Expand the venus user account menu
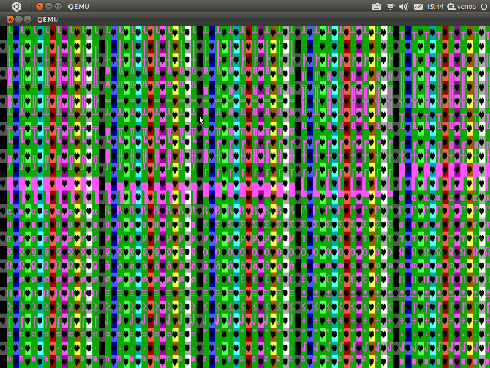Image resolution: width=490 pixels, height=368 pixels. 466,7
